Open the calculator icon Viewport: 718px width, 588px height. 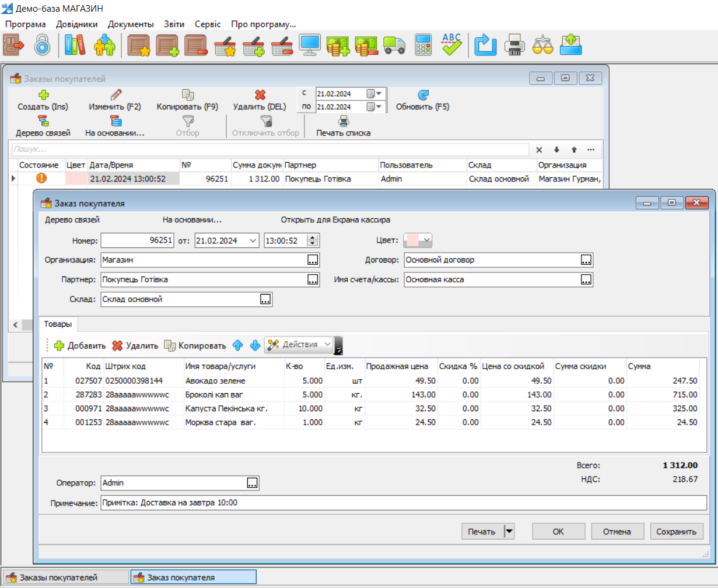[x=423, y=44]
